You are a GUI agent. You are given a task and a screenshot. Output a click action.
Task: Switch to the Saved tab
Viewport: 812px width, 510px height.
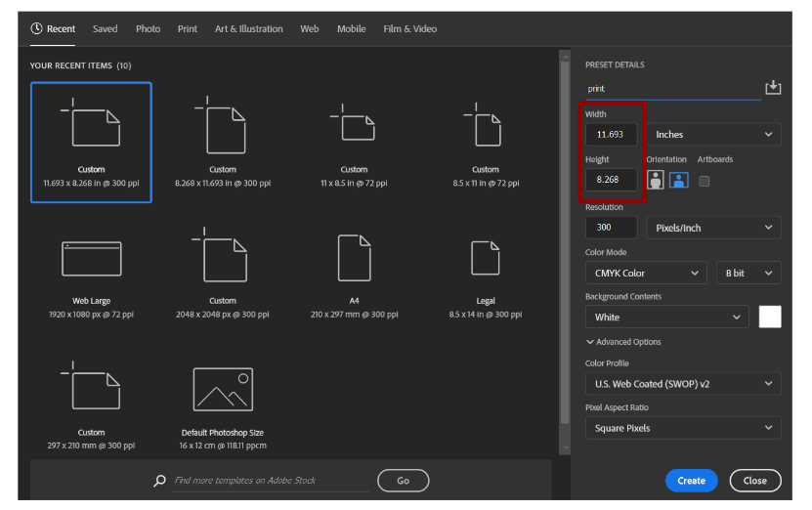pyautogui.click(x=106, y=29)
